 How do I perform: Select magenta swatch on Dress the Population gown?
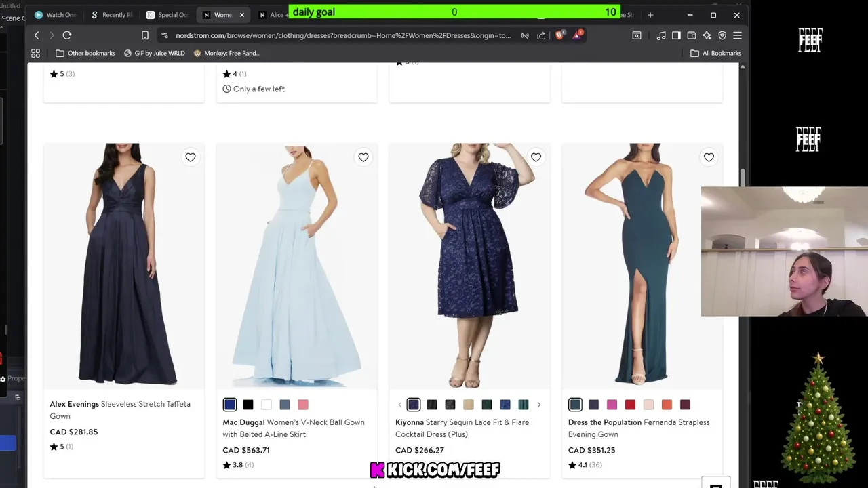click(x=612, y=405)
